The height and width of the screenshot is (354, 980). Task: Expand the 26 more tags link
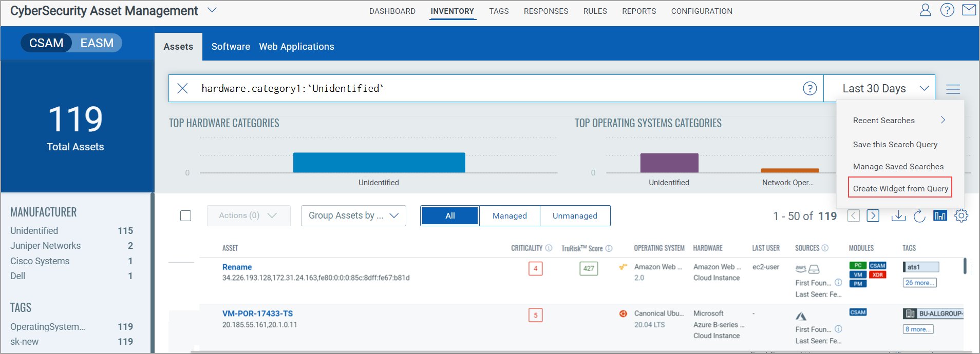click(x=919, y=283)
